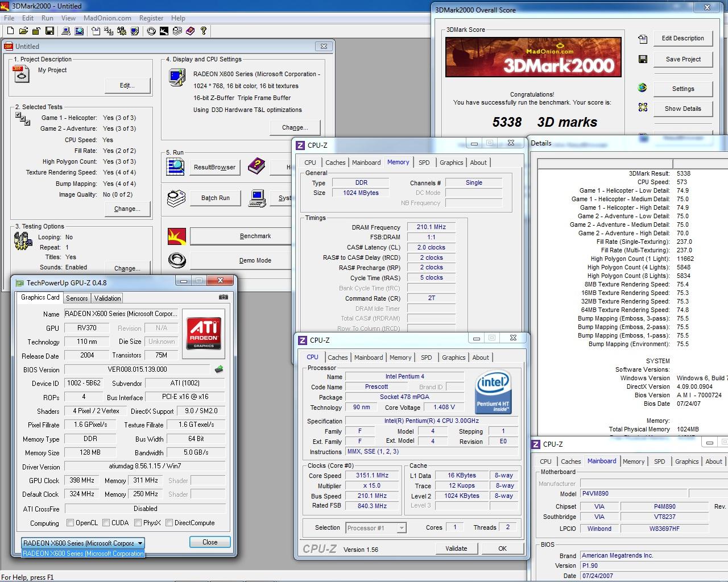Click the ATI Radeon logo in GPU-Z
Image resolution: width=728 pixels, height=582 pixels.
click(x=204, y=334)
